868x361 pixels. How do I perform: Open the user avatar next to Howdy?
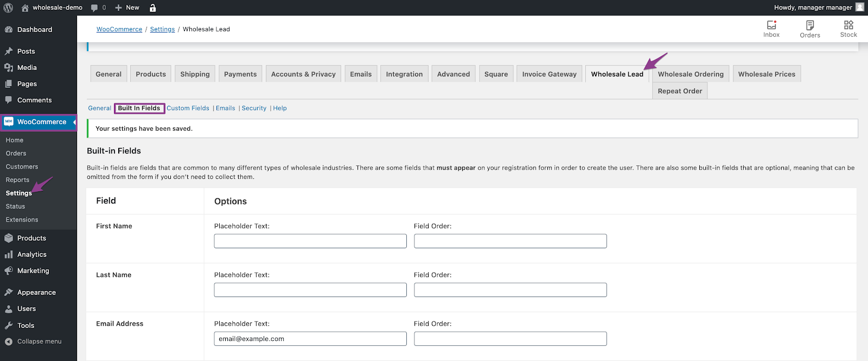coord(860,7)
